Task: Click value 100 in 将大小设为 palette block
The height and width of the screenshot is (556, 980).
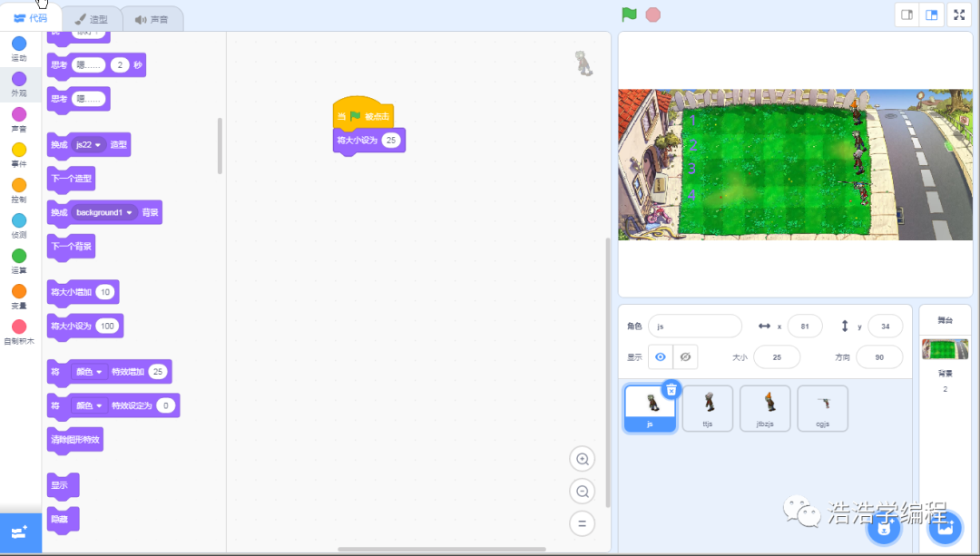Action: pos(107,327)
